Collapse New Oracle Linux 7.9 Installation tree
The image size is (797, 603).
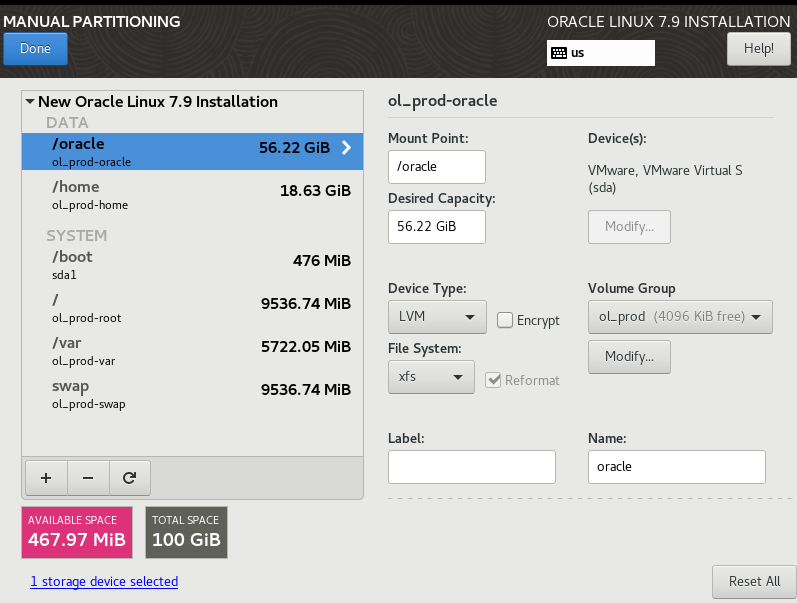point(30,101)
